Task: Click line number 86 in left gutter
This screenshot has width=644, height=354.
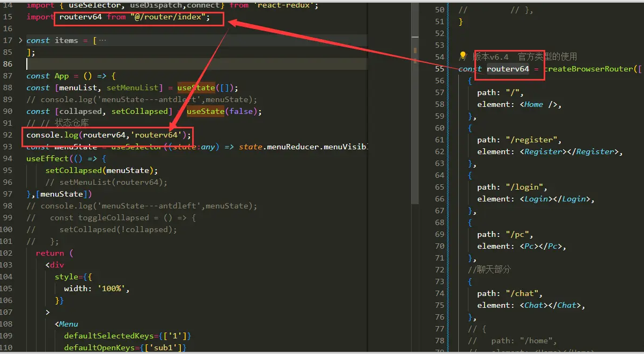Action: (x=8, y=64)
